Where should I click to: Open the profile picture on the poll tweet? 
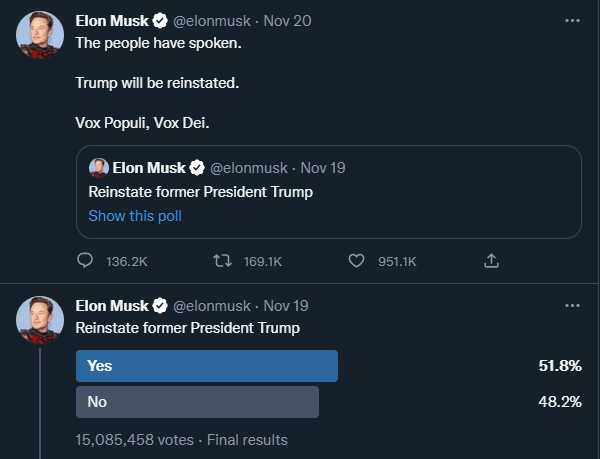point(40,322)
